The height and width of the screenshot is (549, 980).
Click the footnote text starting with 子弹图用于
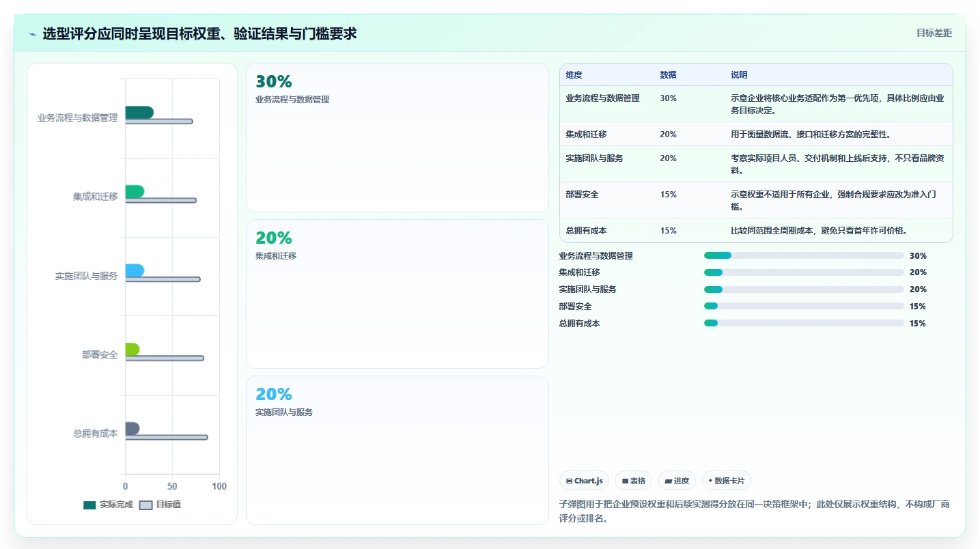click(x=754, y=511)
